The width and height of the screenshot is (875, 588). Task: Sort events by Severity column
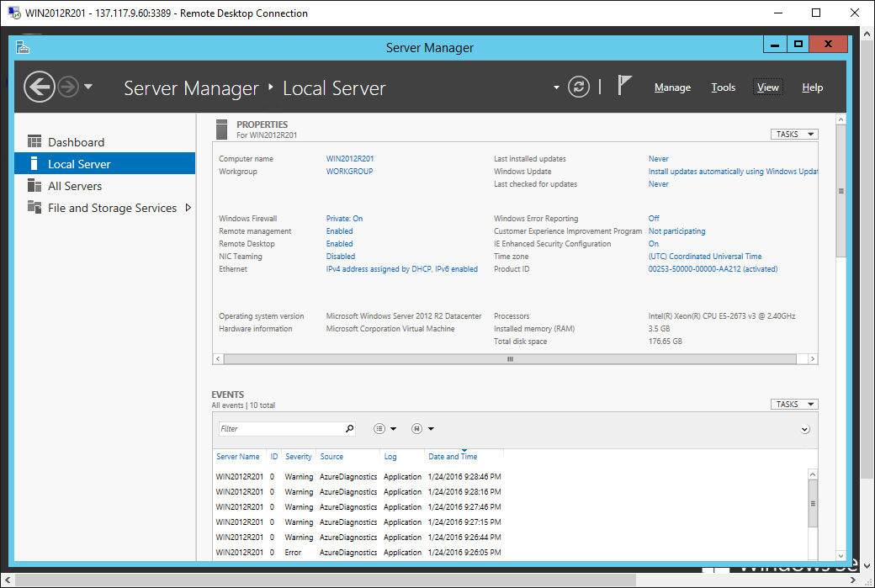click(x=299, y=456)
